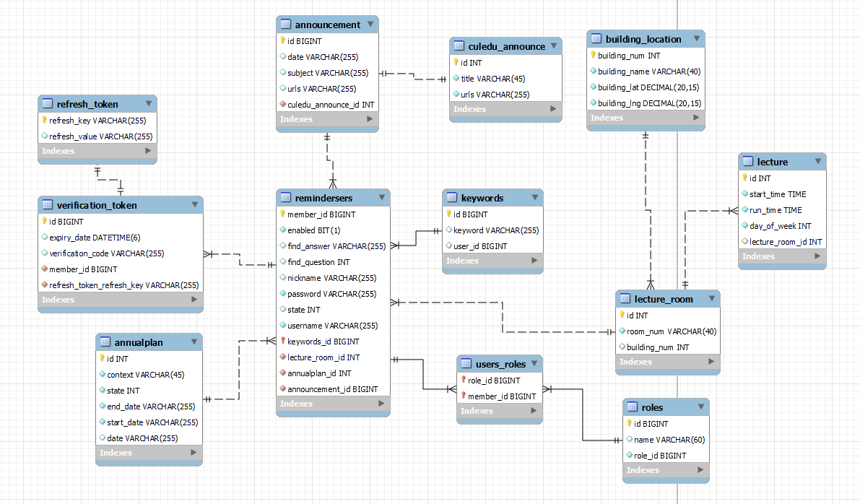Click the table icon on the announcement header

pos(285,24)
